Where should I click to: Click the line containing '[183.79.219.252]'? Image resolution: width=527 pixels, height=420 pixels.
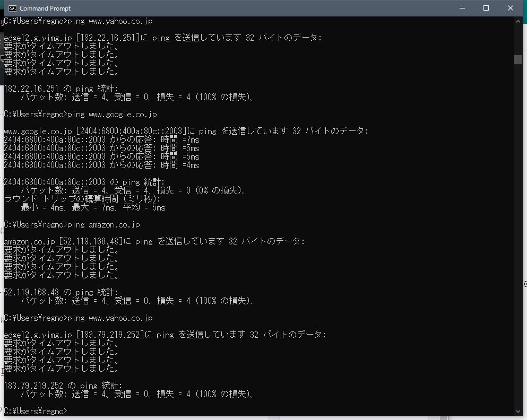165,335
